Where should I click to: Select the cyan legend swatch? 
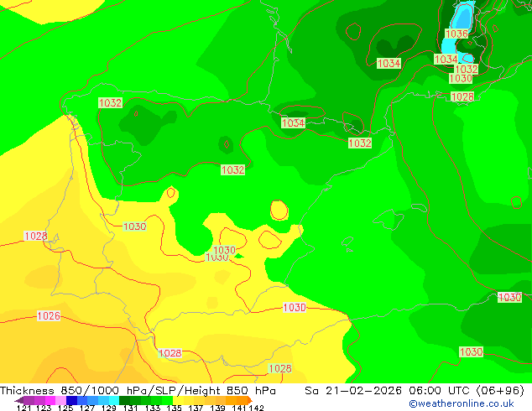click(x=114, y=400)
